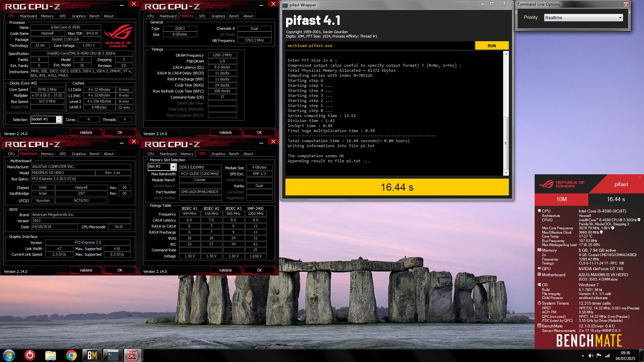644x362 pixels.
Task: Click Validate in the SPD tab window
Action: [x=225, y=270]
